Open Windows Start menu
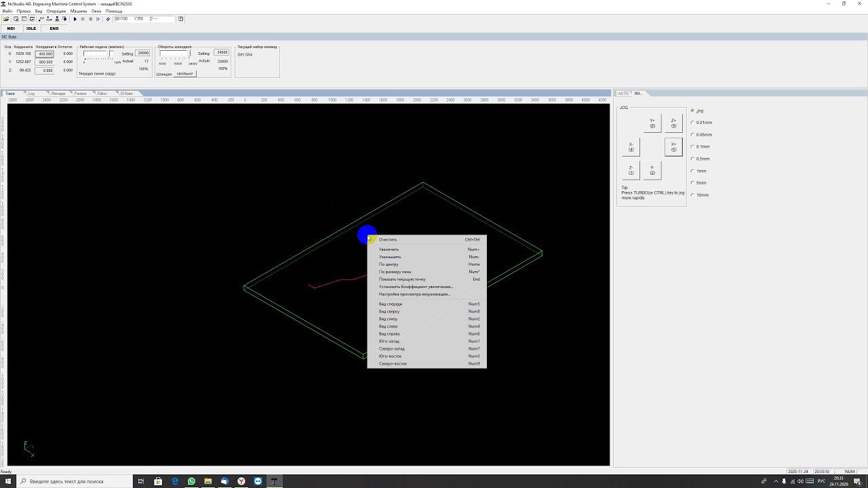Viewport: 868px width, 488px height. click(8, 481)
